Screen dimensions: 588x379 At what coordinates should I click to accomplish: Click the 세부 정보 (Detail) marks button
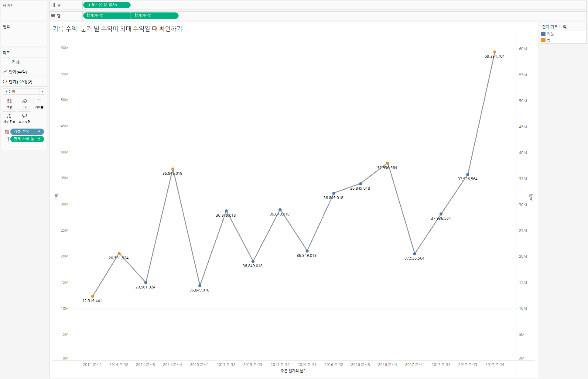pyautogui.click(x=9, y=118)
